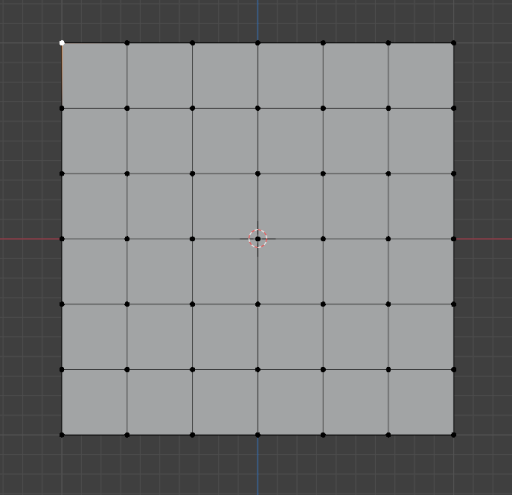The height and width of the screenshot is (495, 512).
Task: Click inside the top-left corner face
Action: [94, 75]
